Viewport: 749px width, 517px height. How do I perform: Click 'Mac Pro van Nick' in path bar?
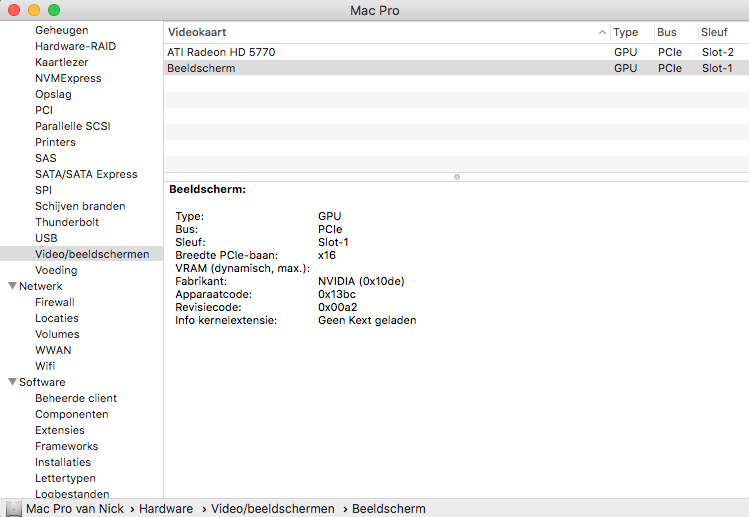[x=75, y=509]
